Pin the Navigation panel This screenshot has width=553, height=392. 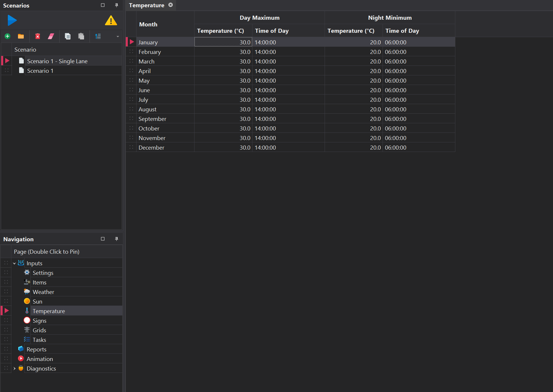point(117,239)
